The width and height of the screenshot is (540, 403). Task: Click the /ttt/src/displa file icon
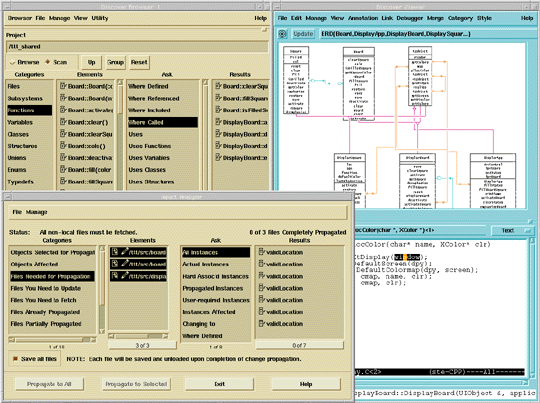(x=115, y=276)
